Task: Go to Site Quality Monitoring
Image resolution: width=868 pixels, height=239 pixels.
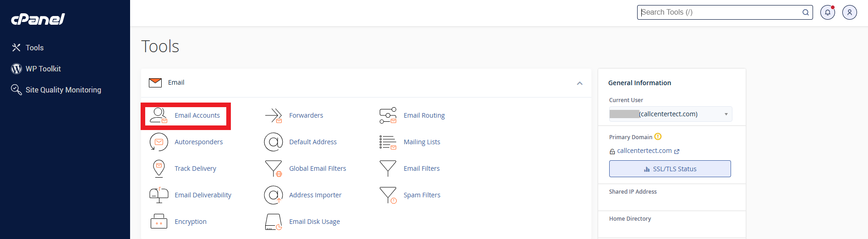Action: tap(63, 90)
